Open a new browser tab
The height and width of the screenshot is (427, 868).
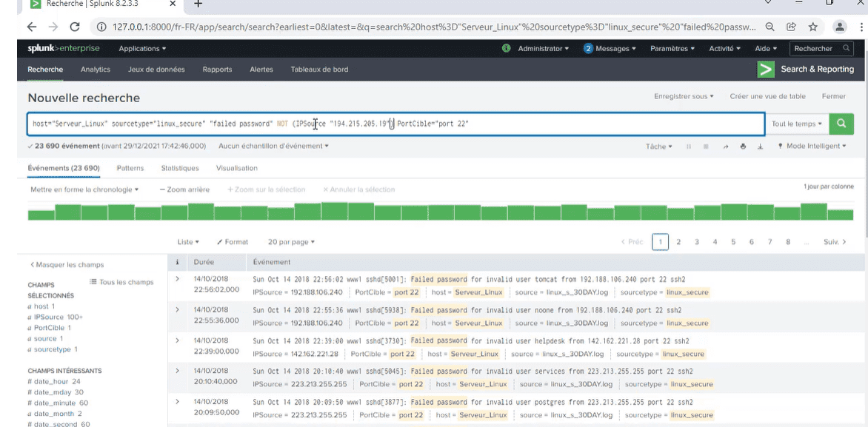198,4
